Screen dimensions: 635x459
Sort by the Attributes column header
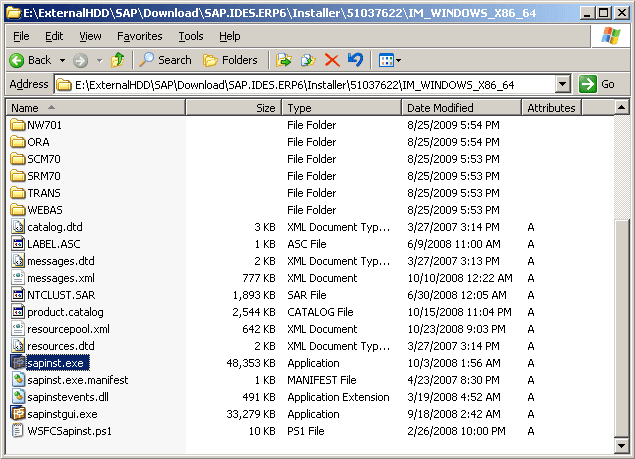point(551,108)
